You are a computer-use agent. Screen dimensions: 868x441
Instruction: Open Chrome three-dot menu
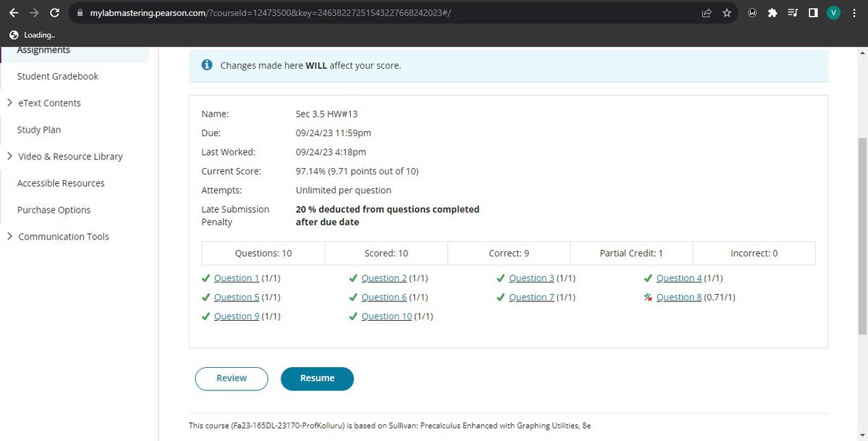[854, 13]
